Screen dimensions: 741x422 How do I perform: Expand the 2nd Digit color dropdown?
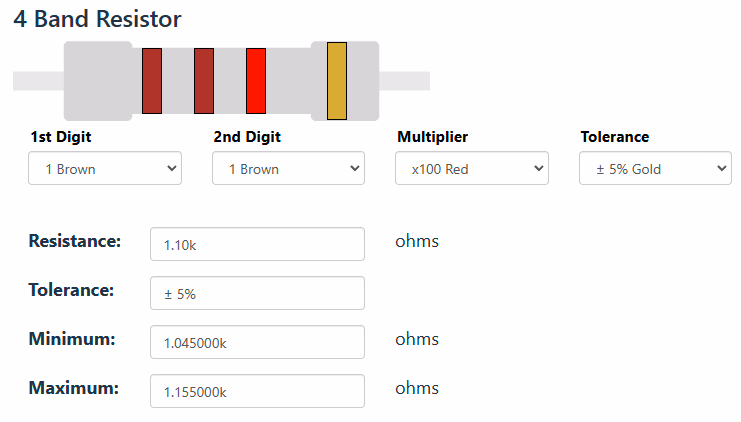click(288, 169)
